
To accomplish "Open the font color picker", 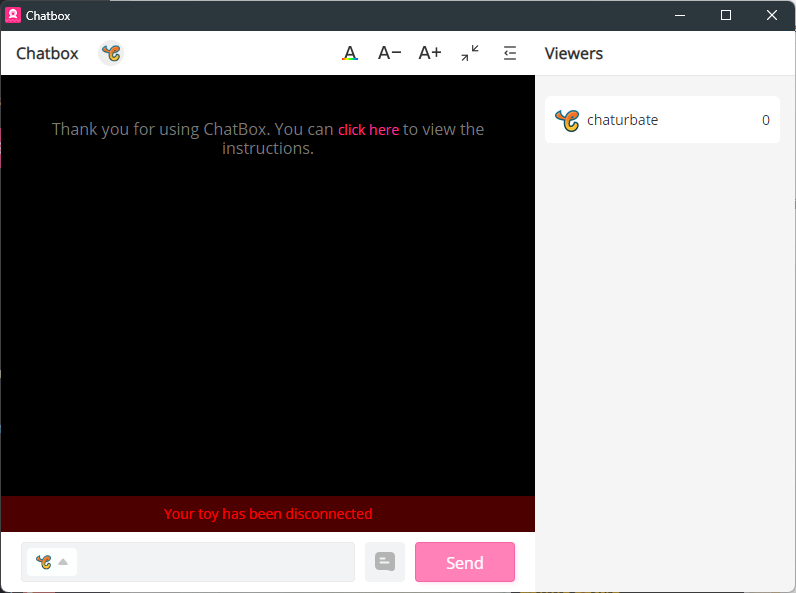I will click(x=349, y=54).
